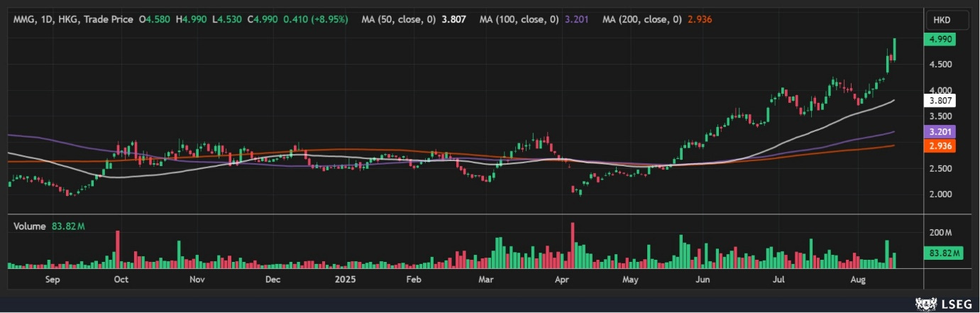
Task: Click the 2.000 price axis label
Action: [x=941, y=194]
